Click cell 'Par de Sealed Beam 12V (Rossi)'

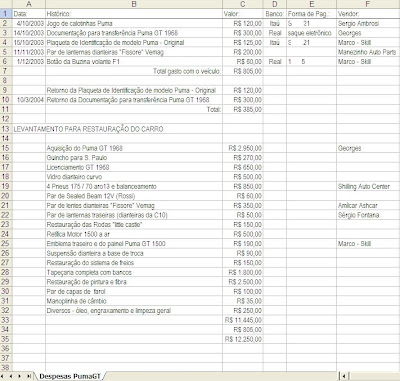tap(134, 196)
